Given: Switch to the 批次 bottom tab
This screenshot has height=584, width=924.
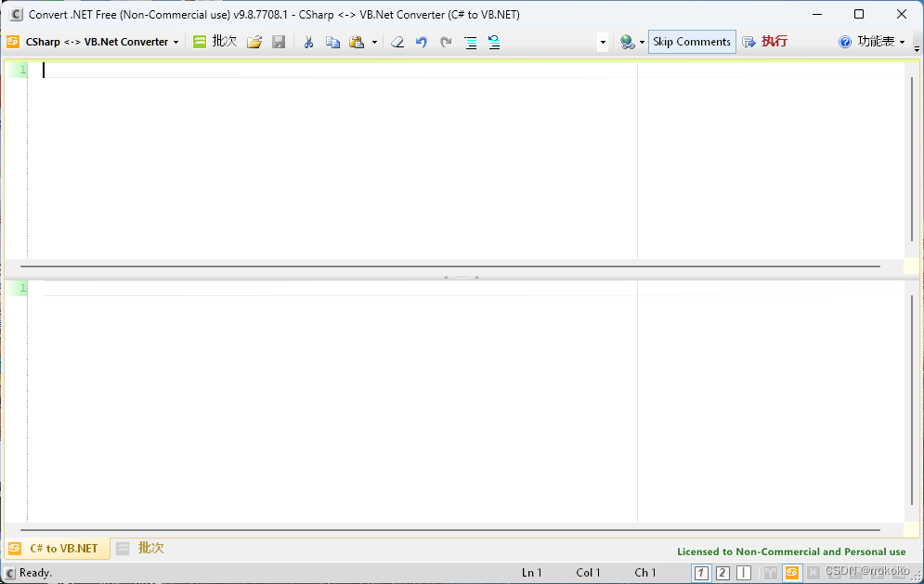Looking at the screenshot, I should click(x=140, y=549).
